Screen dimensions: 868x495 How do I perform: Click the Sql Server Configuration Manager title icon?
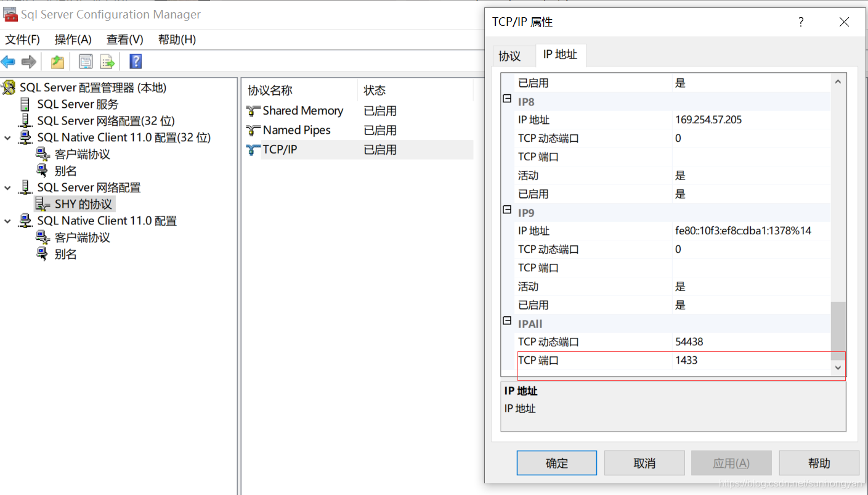[x=10, y=14]
